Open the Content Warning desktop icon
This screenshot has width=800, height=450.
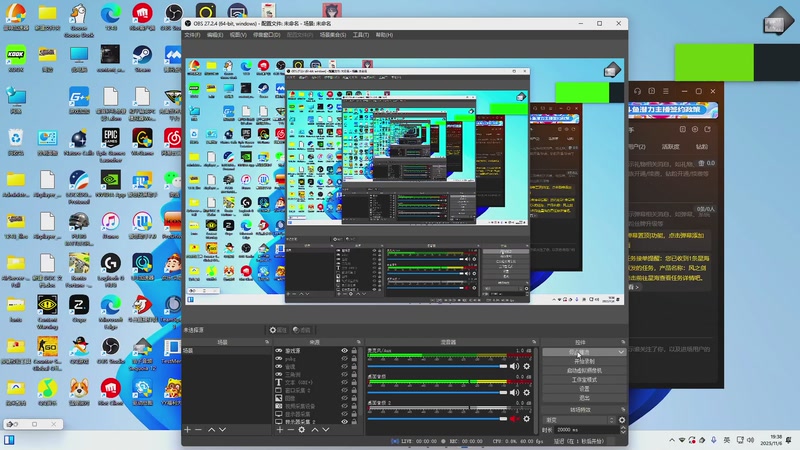(x=47, y=312)
